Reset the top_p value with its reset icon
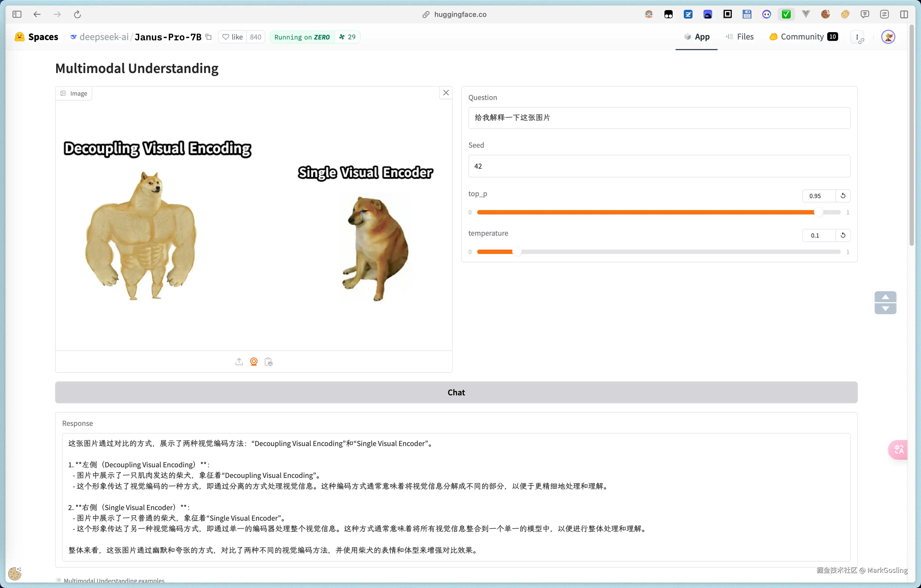Image resolution: width=921 pixels, height=588 pixels. [843, 196]
